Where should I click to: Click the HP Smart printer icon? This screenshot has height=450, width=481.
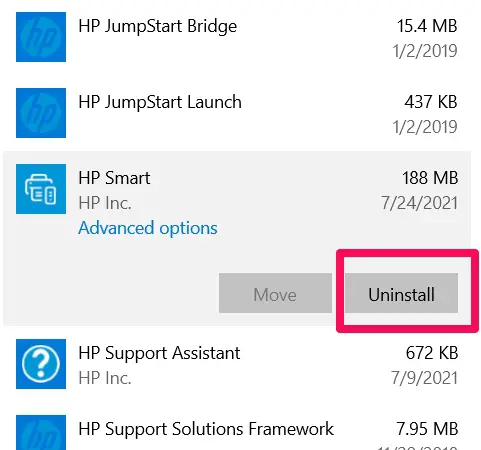tap(41, 189)
